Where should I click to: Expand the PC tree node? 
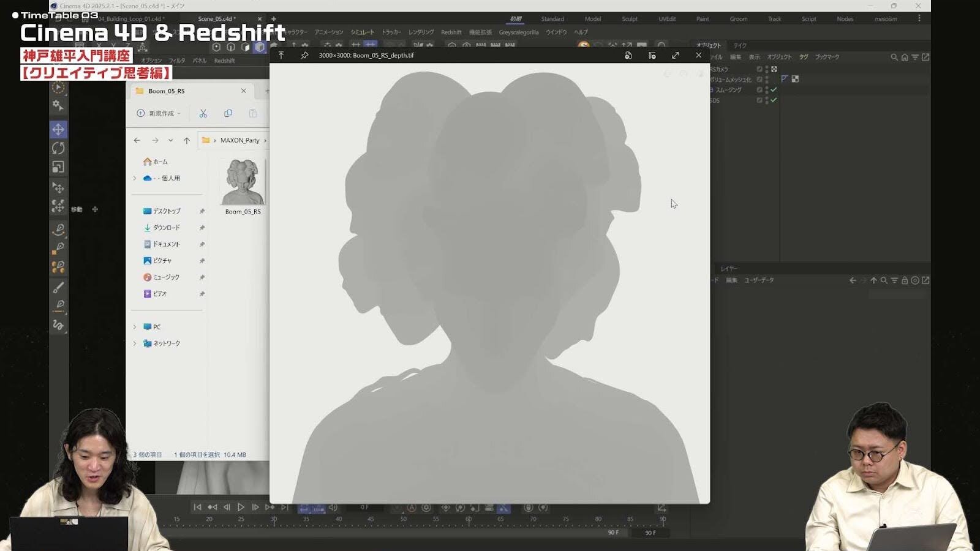click(135, 327)
